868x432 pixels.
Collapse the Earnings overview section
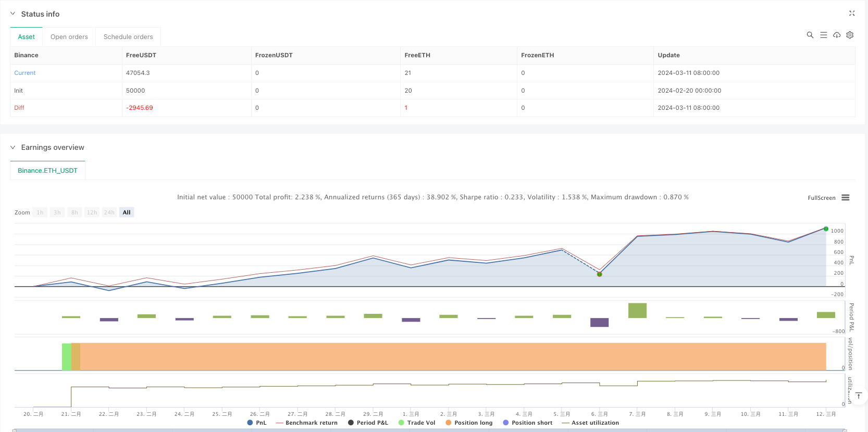pos(13,147)
